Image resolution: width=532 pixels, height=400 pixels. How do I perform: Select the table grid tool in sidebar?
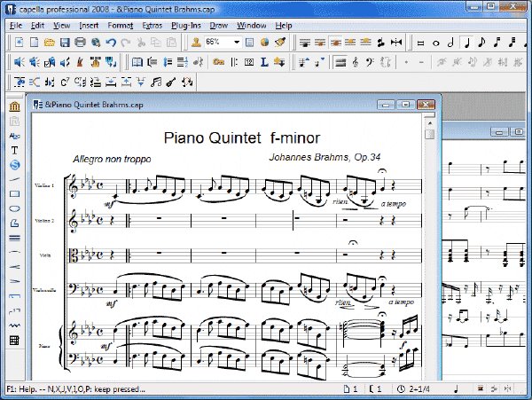coord(14,341)
